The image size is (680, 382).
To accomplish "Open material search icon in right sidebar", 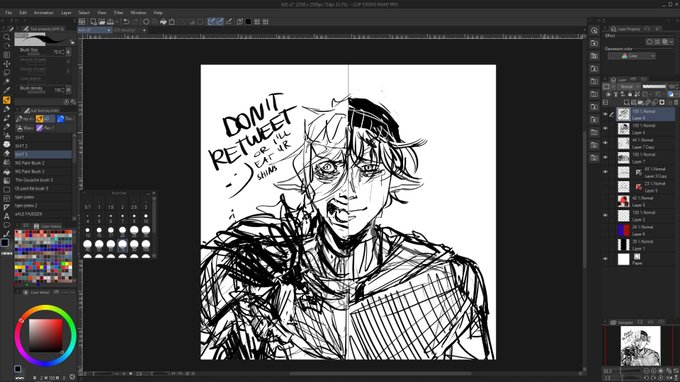I will 594,30.
